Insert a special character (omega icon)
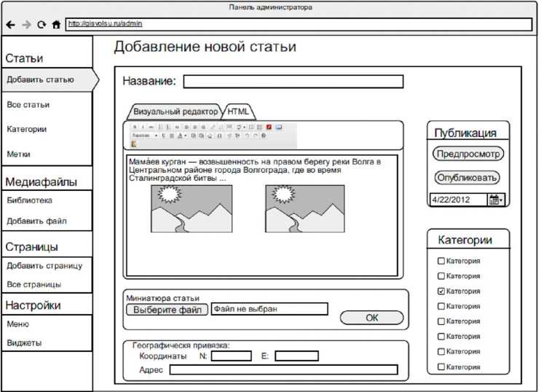The image size is (544, 392). 219,136
